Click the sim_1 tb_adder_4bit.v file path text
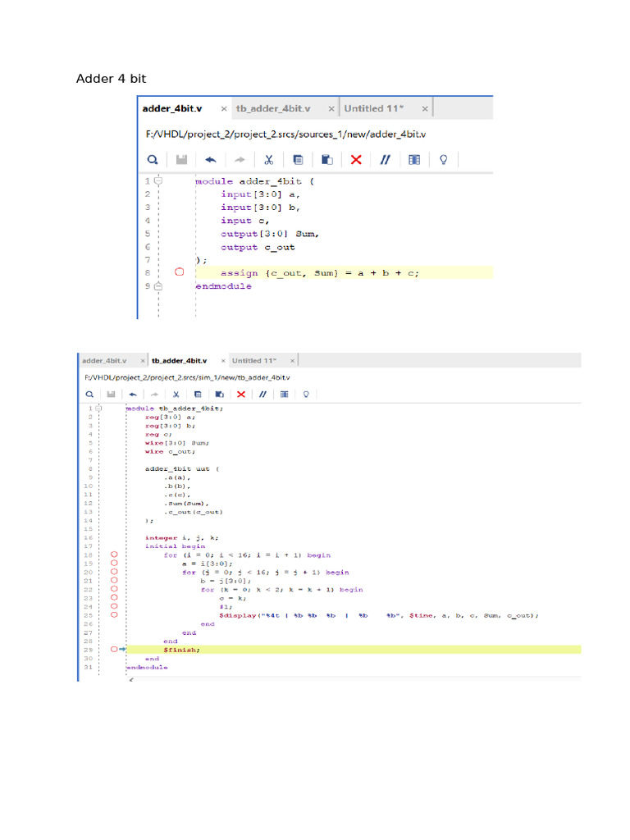The image size is (630, 840). (x=187, y=377)
